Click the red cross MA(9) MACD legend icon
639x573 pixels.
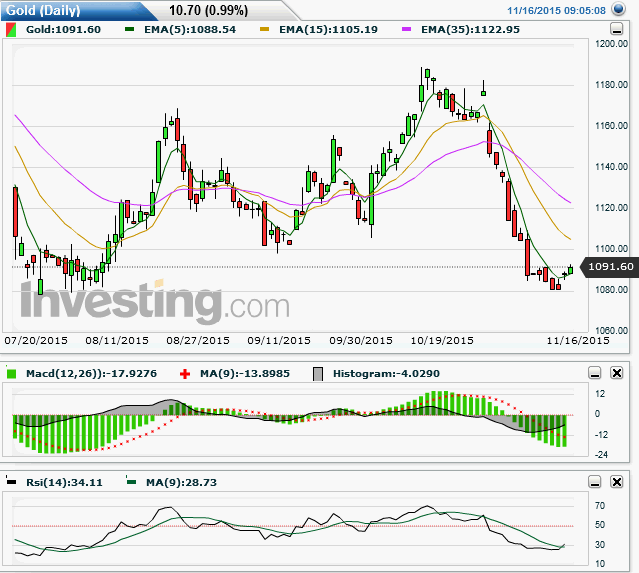[185, 374]
